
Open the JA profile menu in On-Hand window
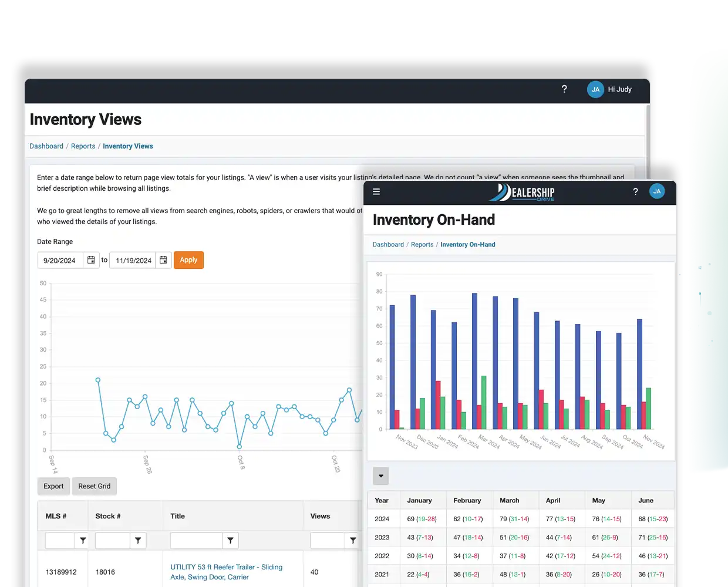pyautogui.click(x=657, y=191)
